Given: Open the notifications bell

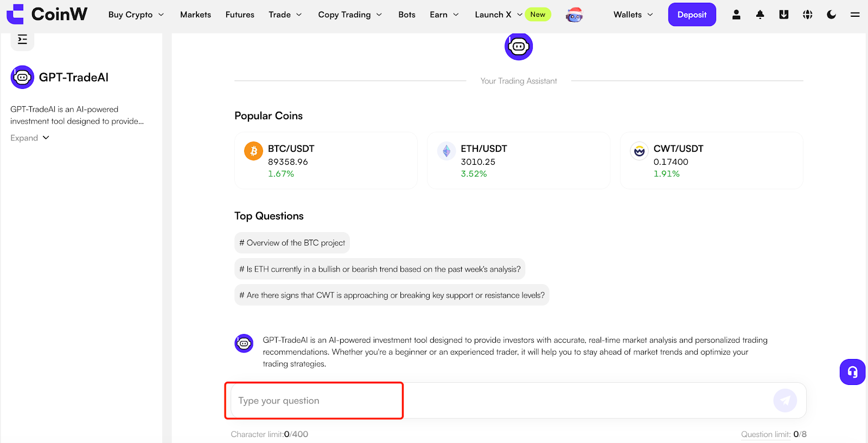Looking at the screenshot, I should (760, 15).
